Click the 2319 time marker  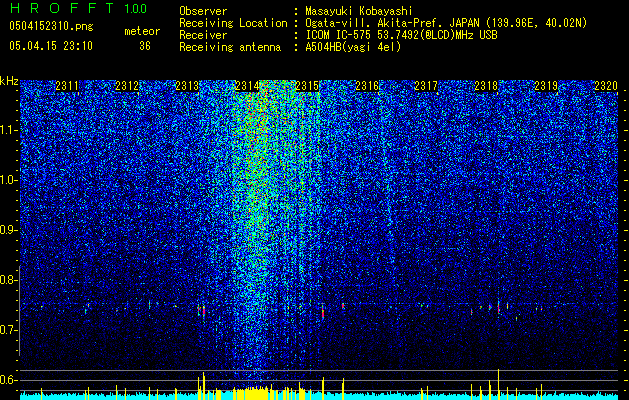(546, 86)
